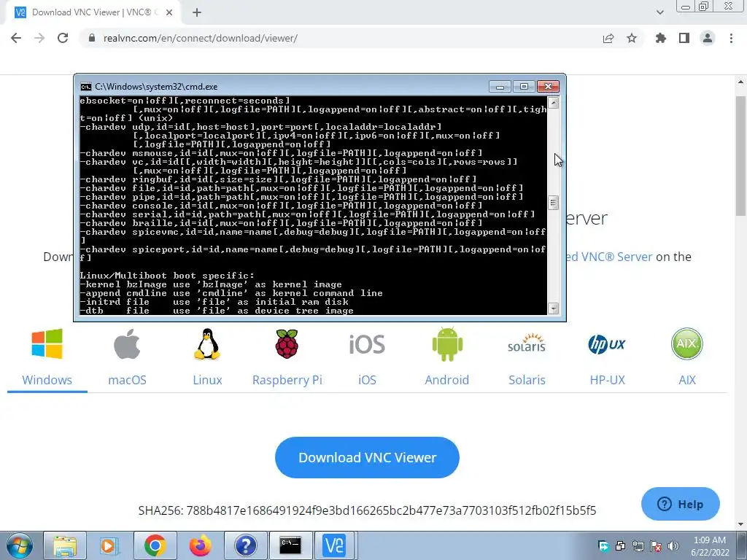The image size is (747, 560).
Task: Open a new Chrome tab
Action: click(x=197, y=13)
